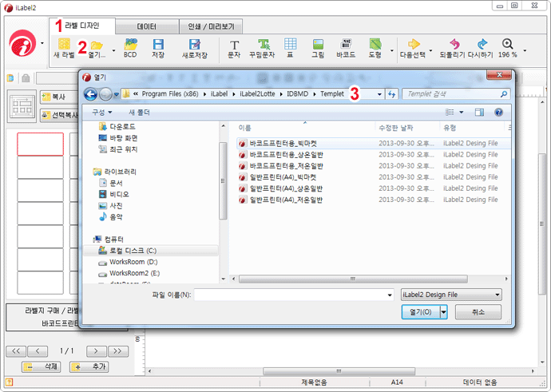Toggle the preview pane in dialog
Viewport: 551px width, 392px height.
pyautogui.click(x=479, y=112)
